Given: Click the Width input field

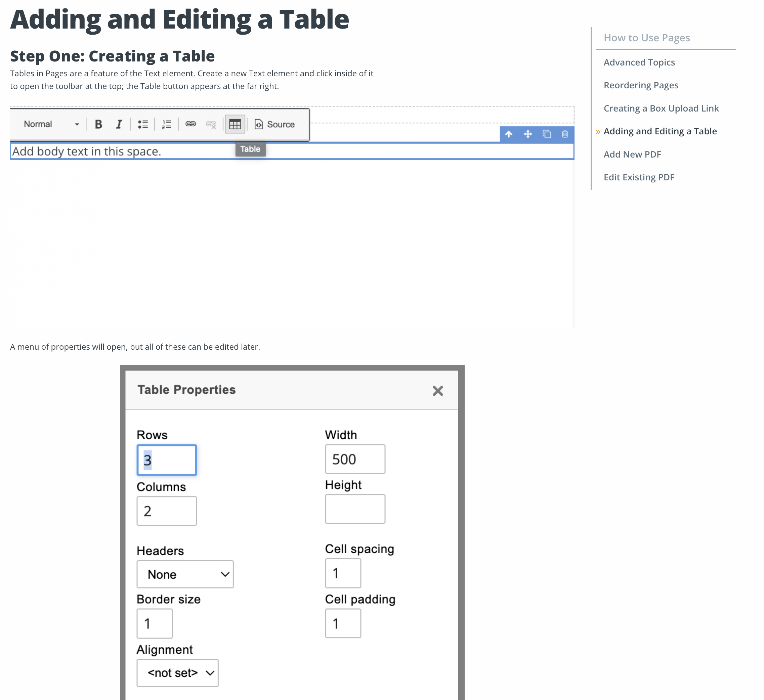Looking at the screenshot, I should (355, 459).
